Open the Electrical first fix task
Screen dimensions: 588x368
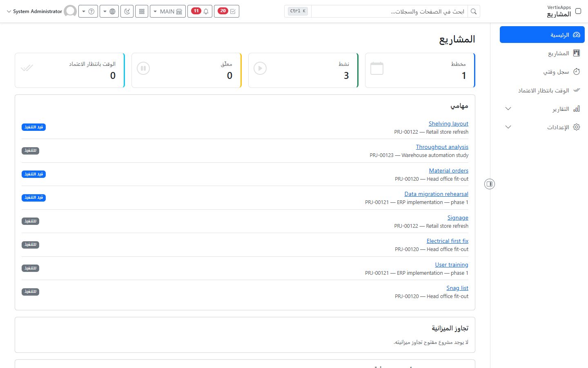coord(447,241)
